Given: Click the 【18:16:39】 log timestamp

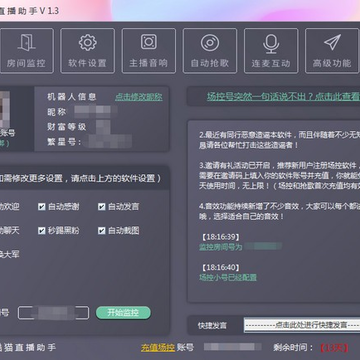Looking at the screenshot, I should click(220, 237).
